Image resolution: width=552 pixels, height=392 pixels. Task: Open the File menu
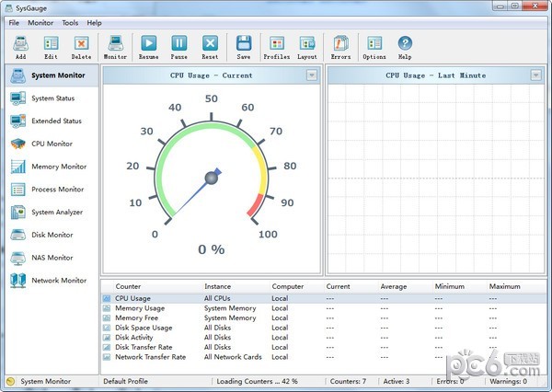14,23
